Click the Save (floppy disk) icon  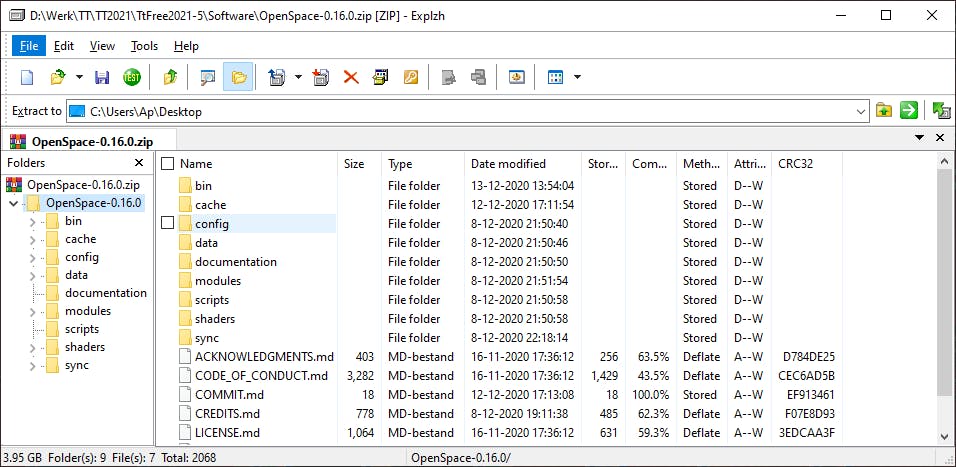click(101, 77)
